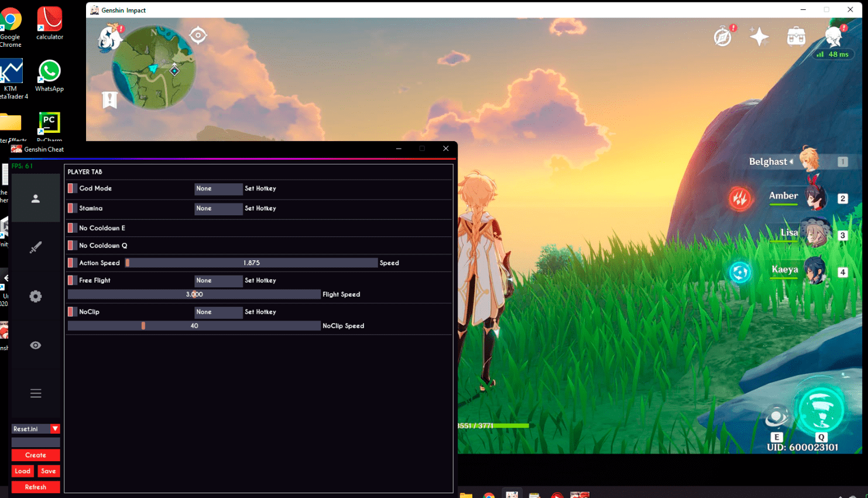Enable the NoClip checkbox
The width and height of the screenshot is (868, 498).
click(x=72, y=312)
